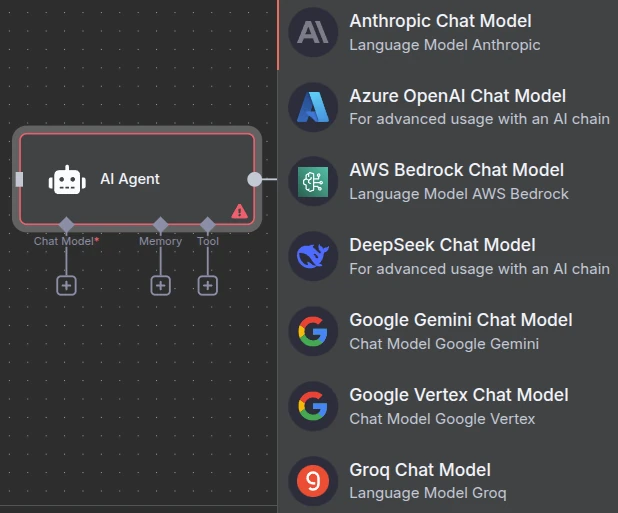This screenshot has width=618, height=513.
Task: Click the 'Tool' label under AI Agent
Action: [208, 241]
